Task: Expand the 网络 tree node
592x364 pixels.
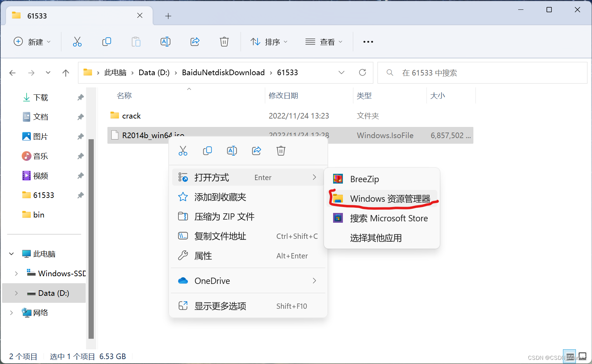Action: [x=12, y=313]
